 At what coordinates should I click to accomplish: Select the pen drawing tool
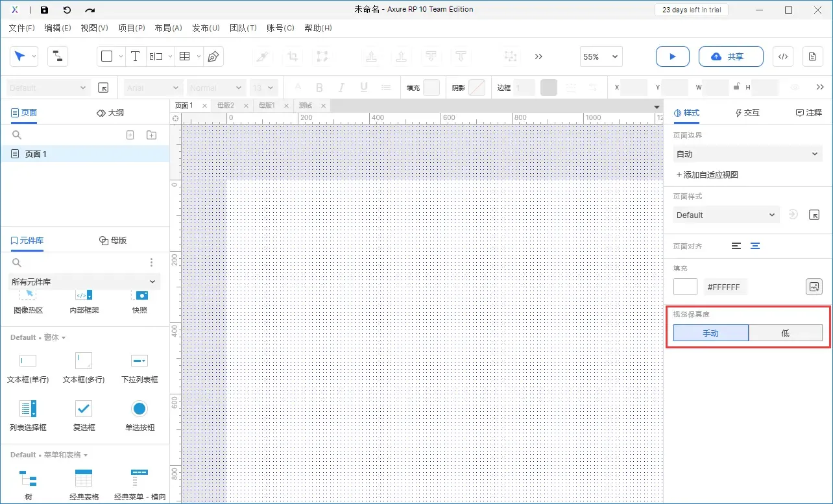[x=212, y=56]
